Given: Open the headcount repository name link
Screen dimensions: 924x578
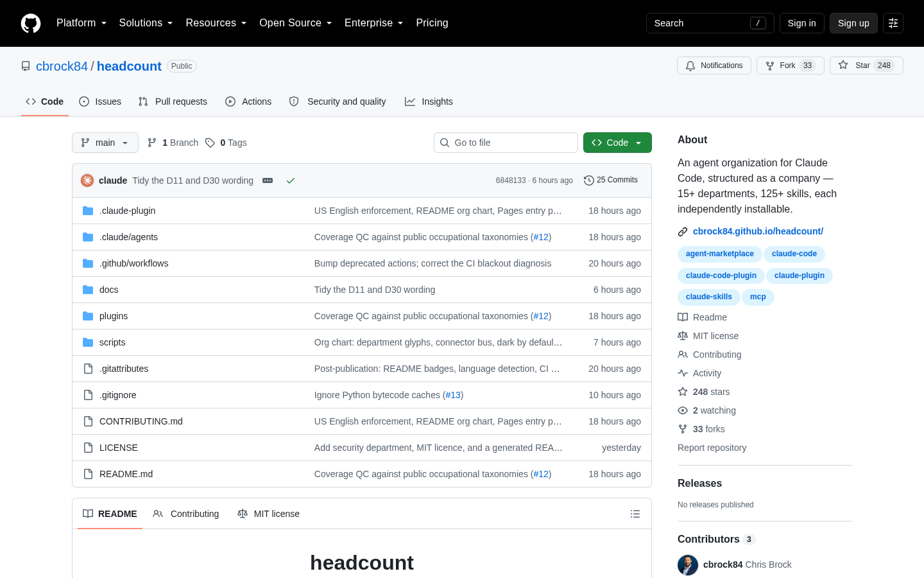Looking at the screenshot, I should pyautogui.click(x=129, y=66).
